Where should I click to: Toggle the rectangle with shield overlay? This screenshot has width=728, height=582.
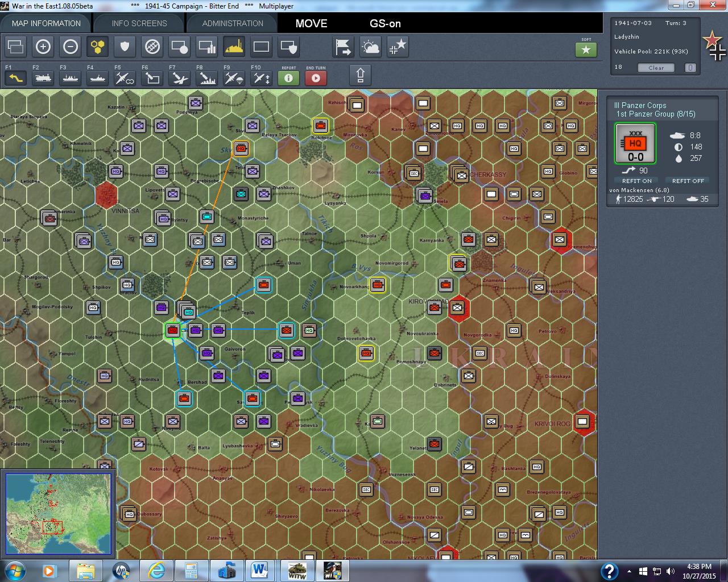tap(289, 47)
